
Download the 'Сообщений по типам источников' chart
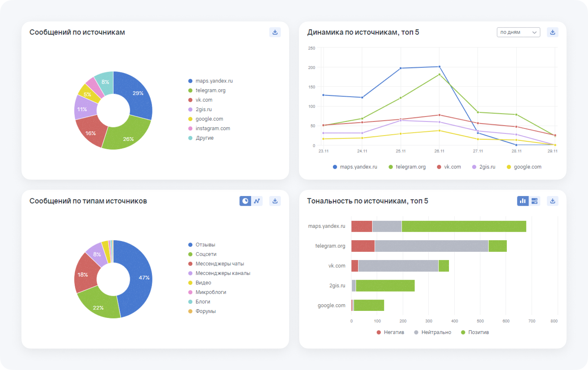pyautogui.click(x=275, y=201)
